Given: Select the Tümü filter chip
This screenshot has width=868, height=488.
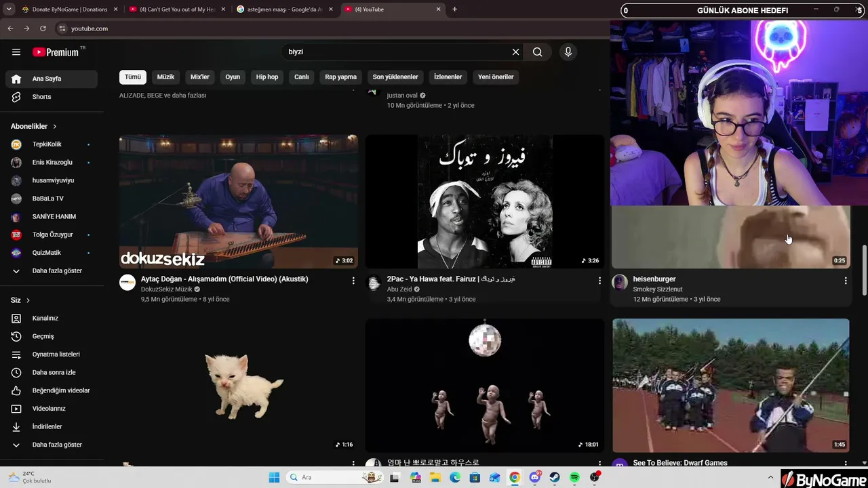Looking at the screenshot, I should click(x=133, y=77).
